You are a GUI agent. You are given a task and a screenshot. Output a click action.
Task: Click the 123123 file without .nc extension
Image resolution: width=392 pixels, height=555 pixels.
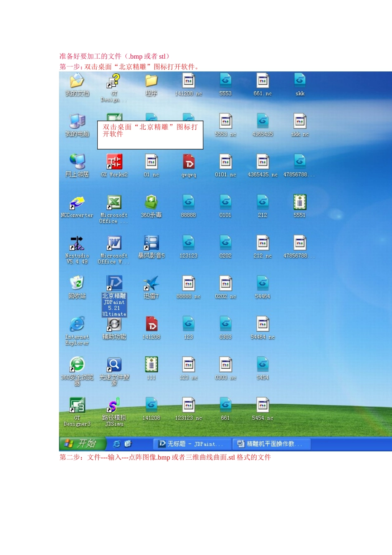(189, 247)
